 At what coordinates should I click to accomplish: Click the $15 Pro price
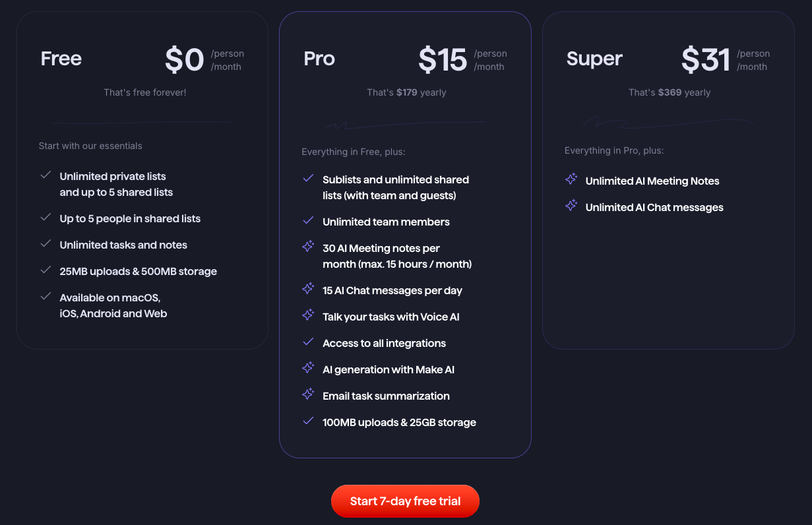443,60
